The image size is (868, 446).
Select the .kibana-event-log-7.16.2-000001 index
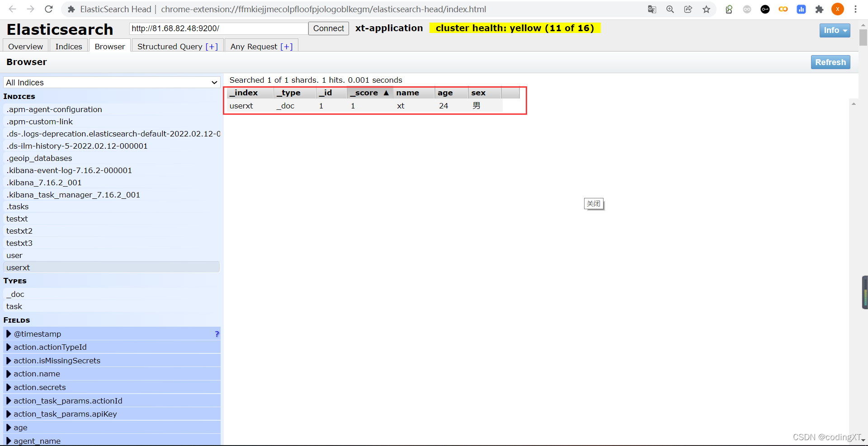(x=112, y=170)
